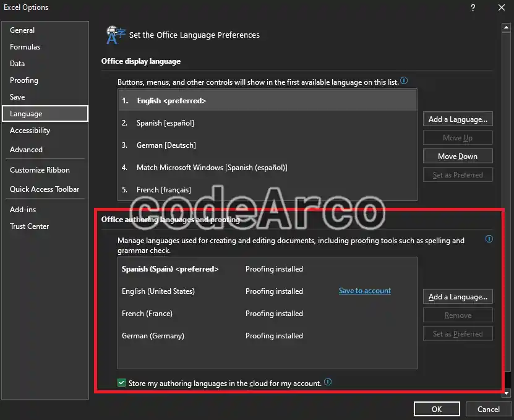Select German (Germany) authoring language row
This screenshot has height=420, width=514.
pyautogui.click(x=267, y=336)
